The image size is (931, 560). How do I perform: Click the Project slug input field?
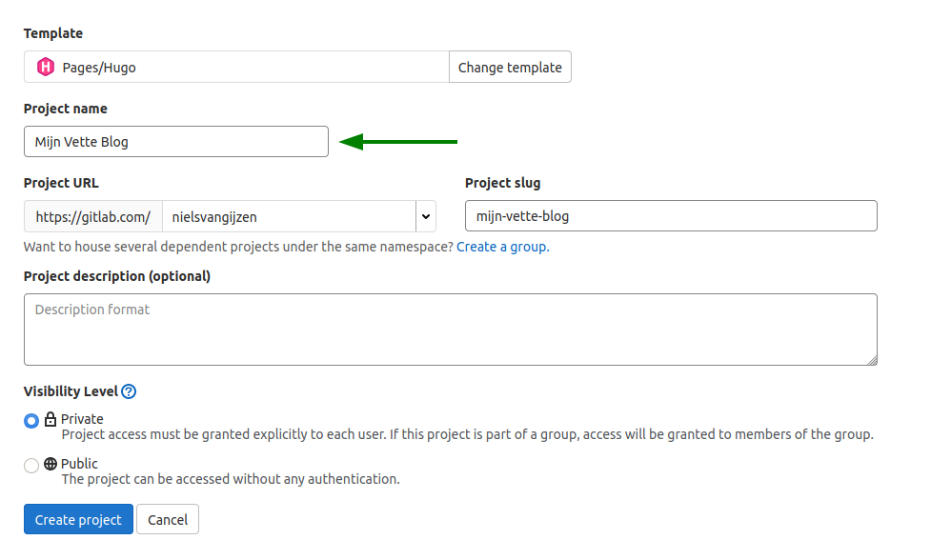(670, 216)
